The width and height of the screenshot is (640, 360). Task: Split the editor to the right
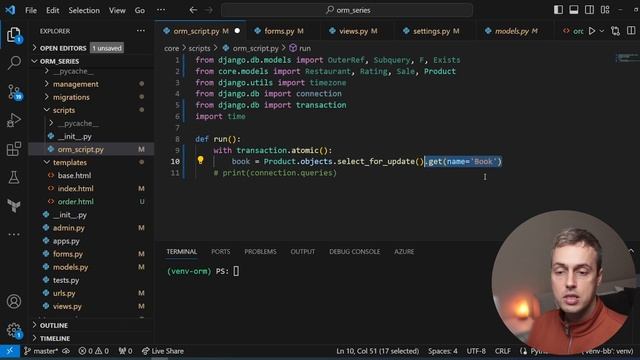(x=631, y=31)
